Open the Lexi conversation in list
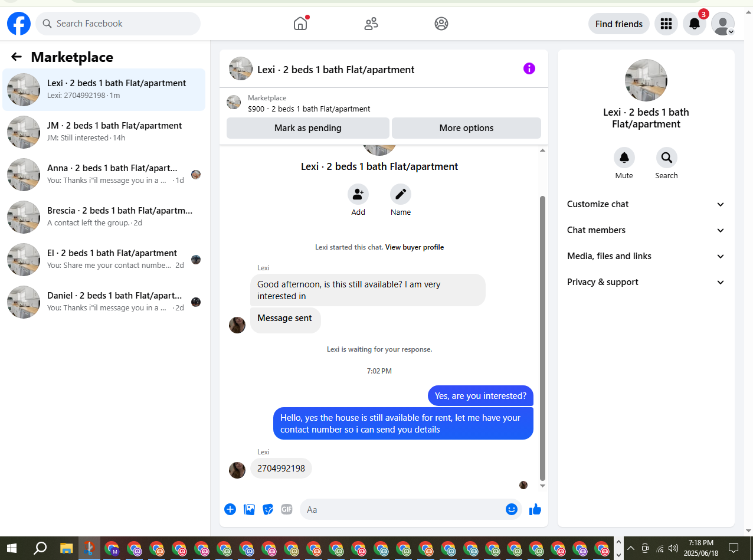Viewport: 753px width, 560px height. (x=104, y=90)
